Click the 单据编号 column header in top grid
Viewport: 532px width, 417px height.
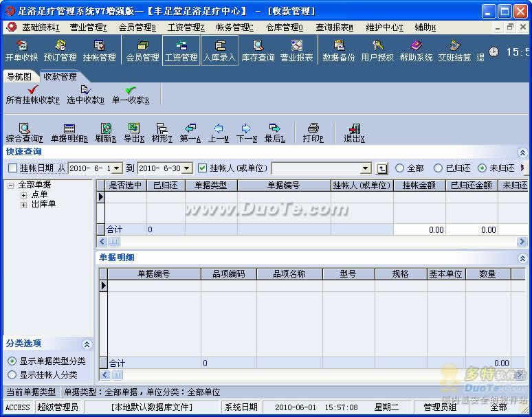[284, 185]
